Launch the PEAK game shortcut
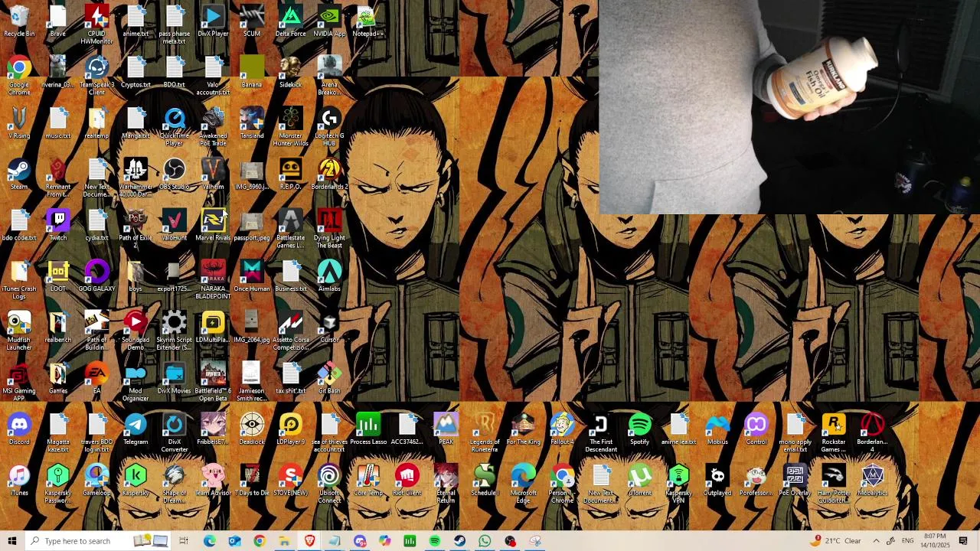The width and height of the screenshot is (980, 551). (446, 430)
